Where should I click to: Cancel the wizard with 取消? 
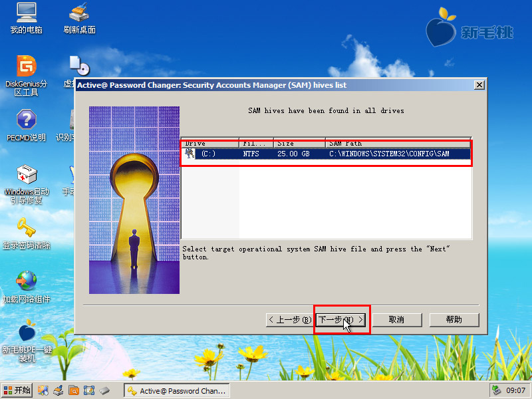pyautogui.click(x=397, y=320)
